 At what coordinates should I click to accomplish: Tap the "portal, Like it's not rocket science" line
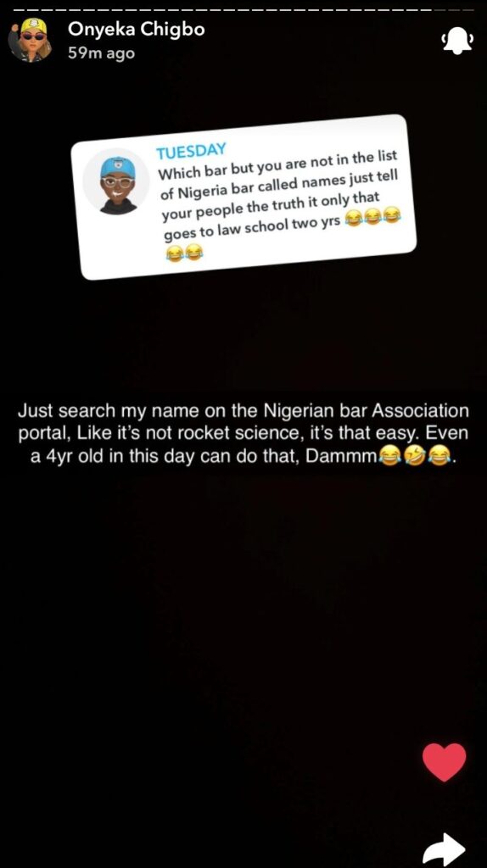[x=243, y=434]
